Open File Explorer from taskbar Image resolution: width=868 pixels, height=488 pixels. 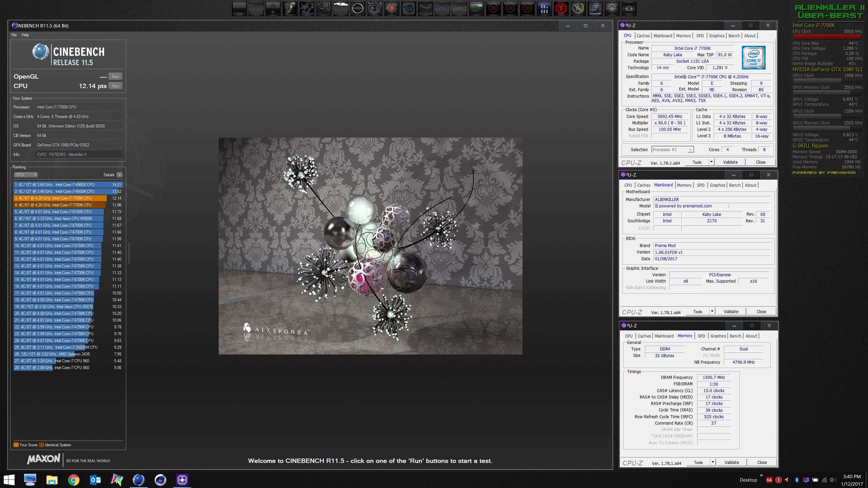(x=52, y=480)
